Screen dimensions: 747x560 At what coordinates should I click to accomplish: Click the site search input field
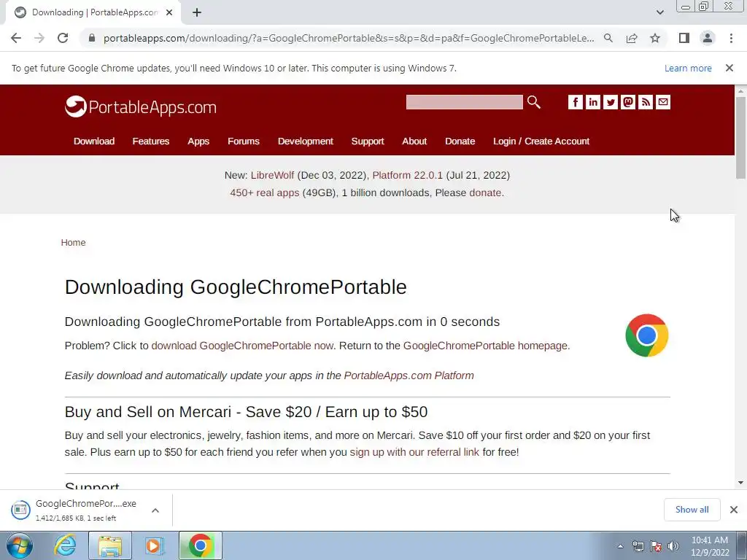coord(464,102)
